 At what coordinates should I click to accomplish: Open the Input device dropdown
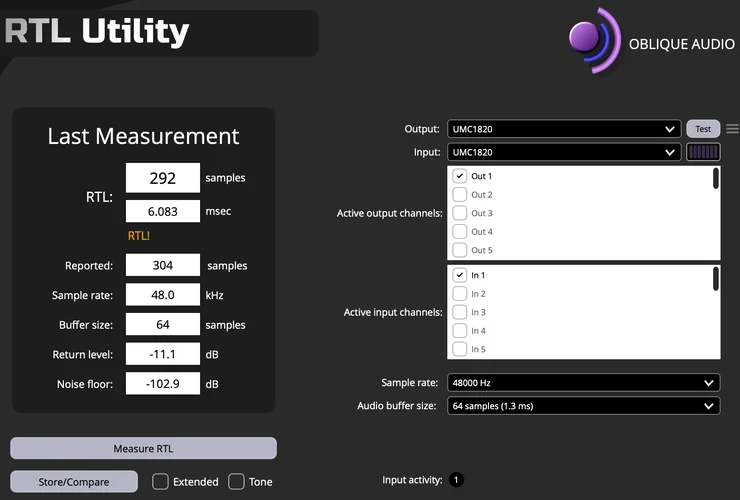point(564,152)
